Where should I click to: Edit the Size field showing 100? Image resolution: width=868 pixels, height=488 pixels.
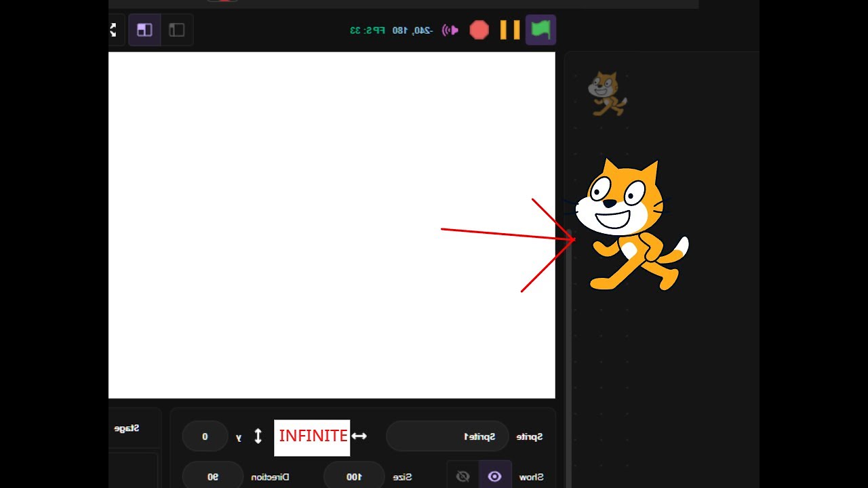[x=354, y=476]
